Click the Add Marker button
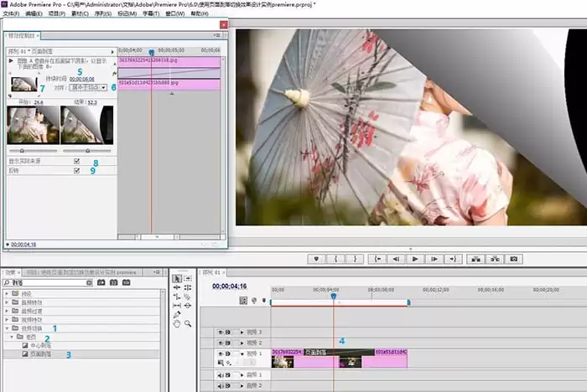This screenshot has width=587, height=392. tap(315, 259)
